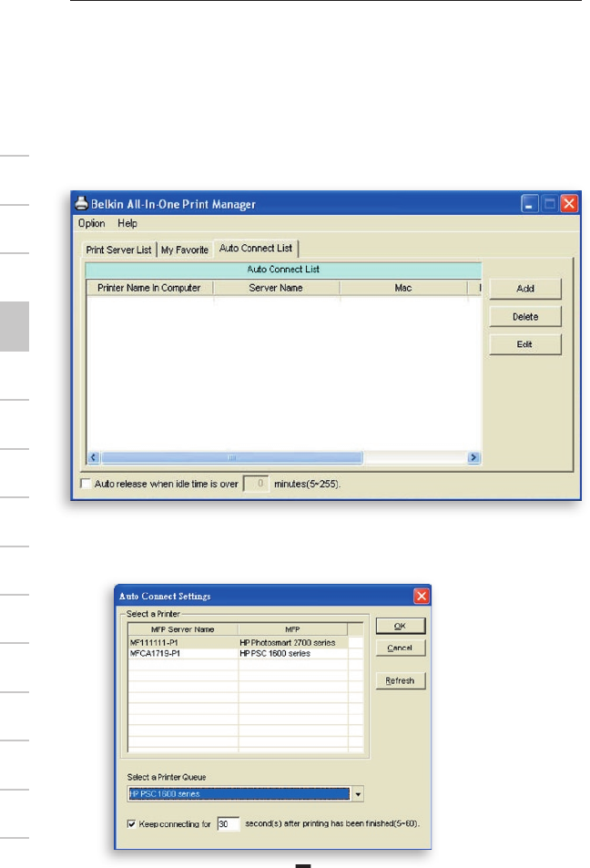Click the Delete button

click(x=525, y=317)
